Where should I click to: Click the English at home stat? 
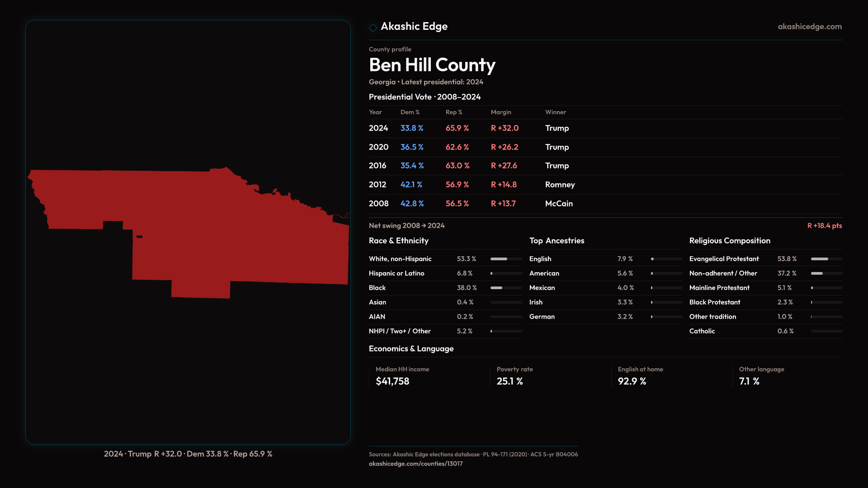coord(632,381)
